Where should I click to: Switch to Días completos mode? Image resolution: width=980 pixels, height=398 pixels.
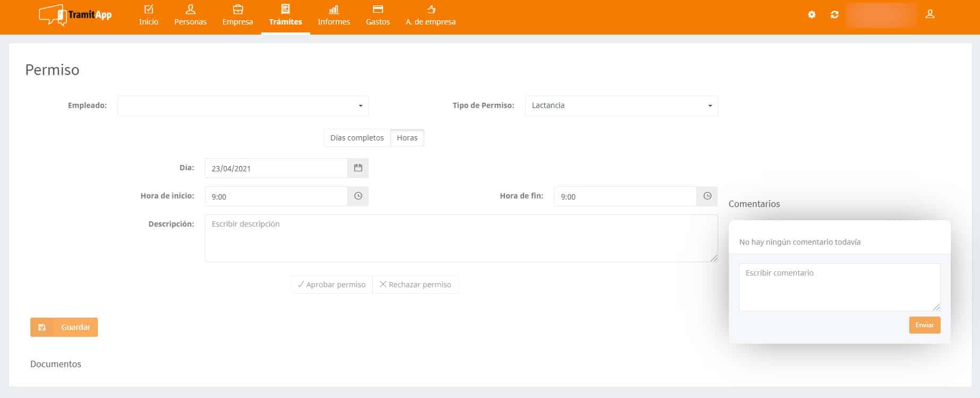click(x=357, y=138)
